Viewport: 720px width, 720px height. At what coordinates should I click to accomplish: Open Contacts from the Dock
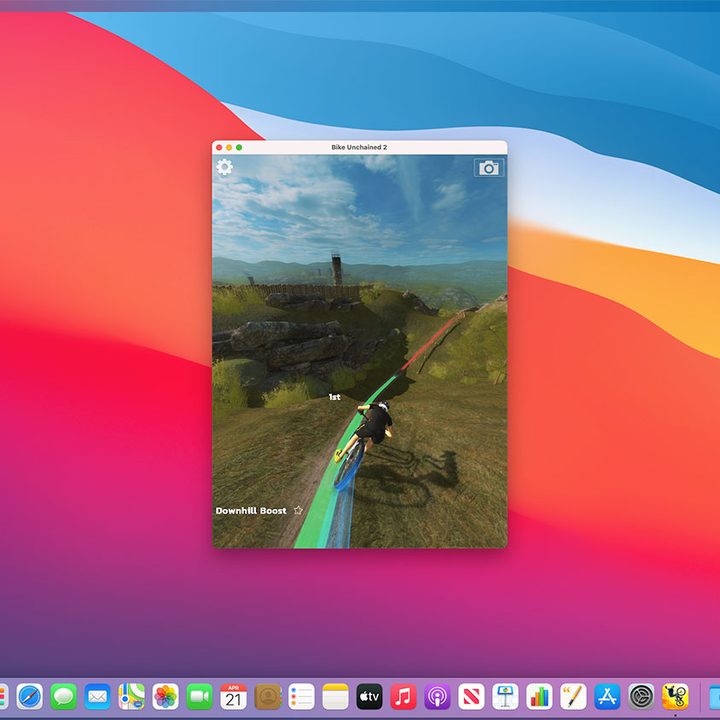pos(268,697)
